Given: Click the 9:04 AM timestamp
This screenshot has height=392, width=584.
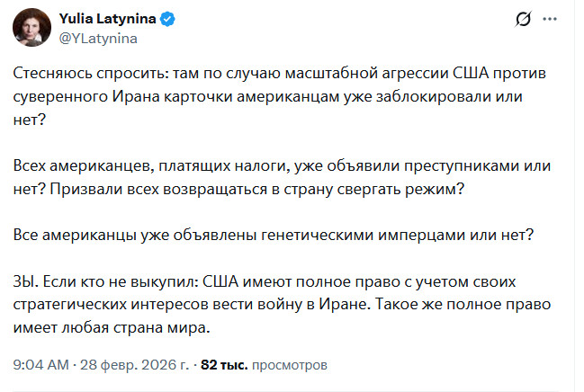Looking at the screenshot, I should coord(41,365).
